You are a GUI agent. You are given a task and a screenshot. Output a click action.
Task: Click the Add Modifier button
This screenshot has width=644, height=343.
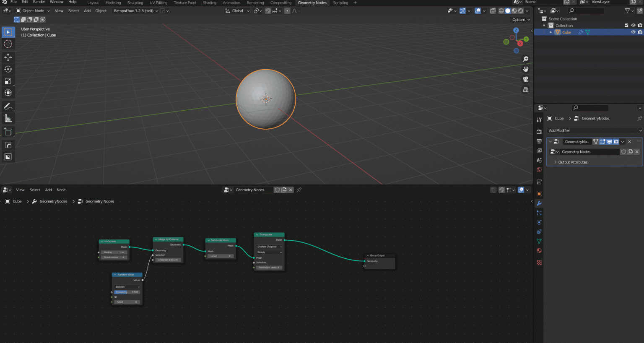[593, 130]
